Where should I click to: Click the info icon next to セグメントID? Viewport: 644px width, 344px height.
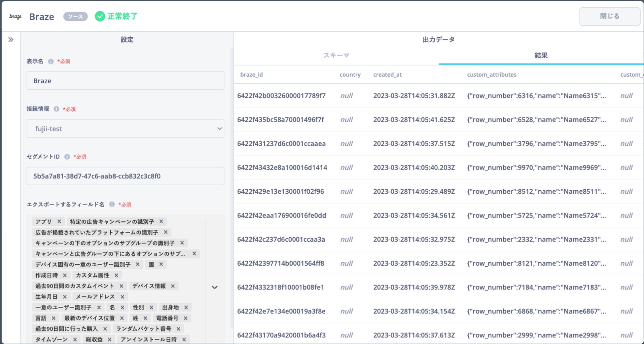(x=67, y=157)
